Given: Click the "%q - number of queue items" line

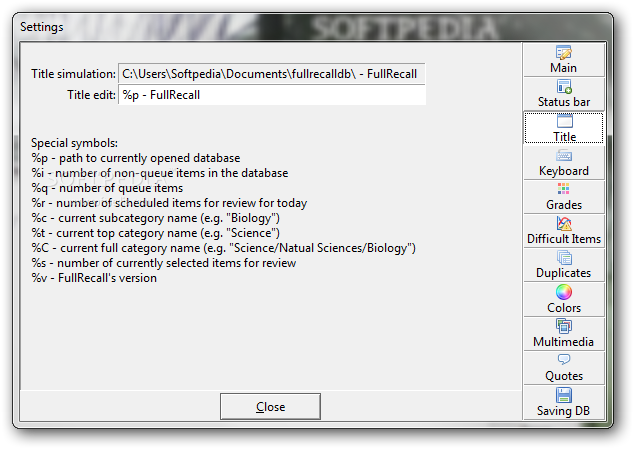Looking at the screenshot, I should pyautogui.click(x=107, y=188).
